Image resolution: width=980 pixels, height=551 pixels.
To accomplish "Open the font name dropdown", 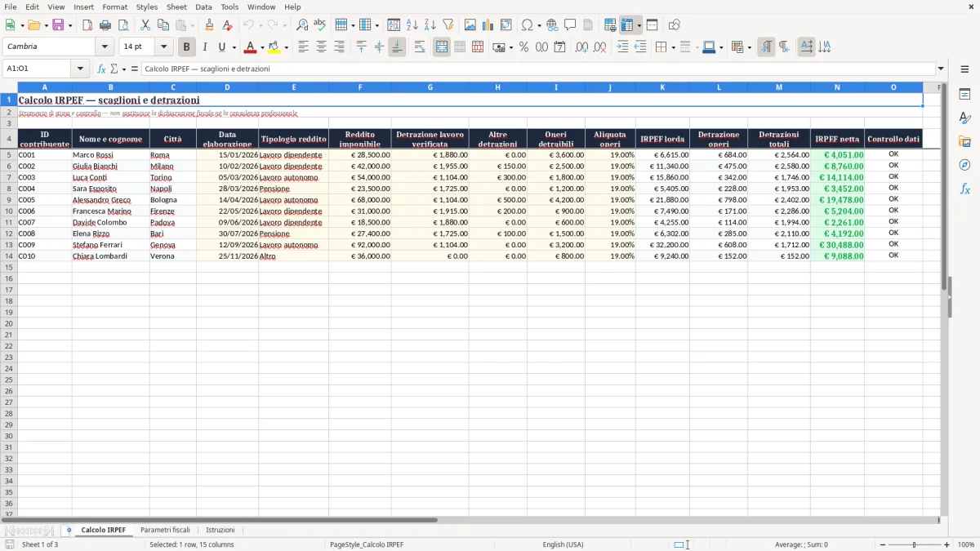I will 105,47.
